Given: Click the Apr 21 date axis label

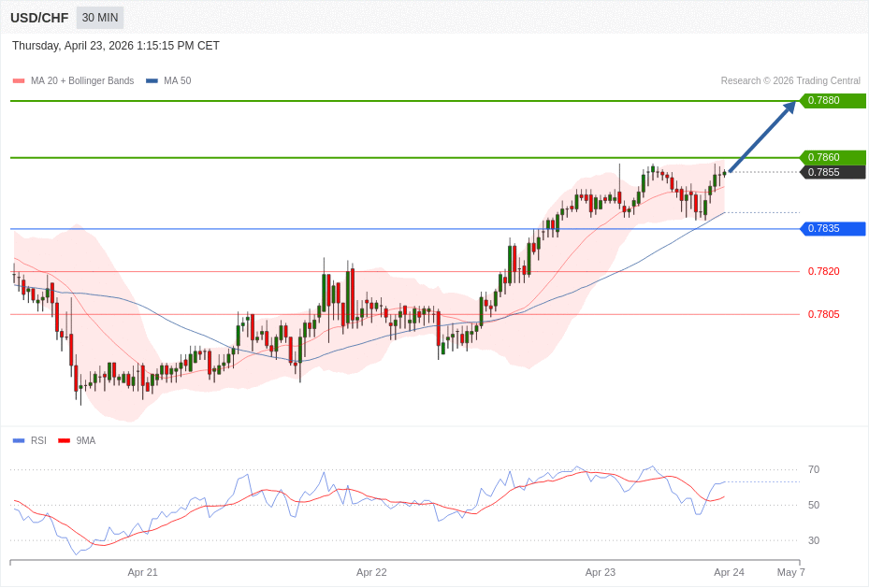Looking at the screenshot, I should [142, 572].
